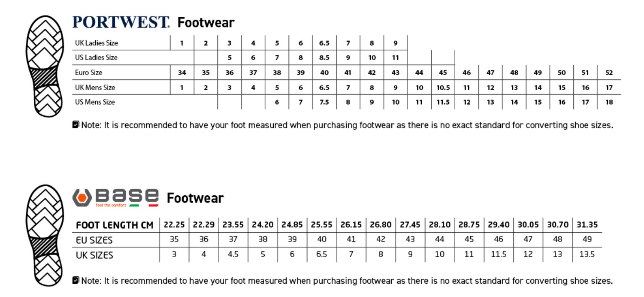Select the US Mens Size row label
Screen dimensions: 644x297
(x=95, y=102)
